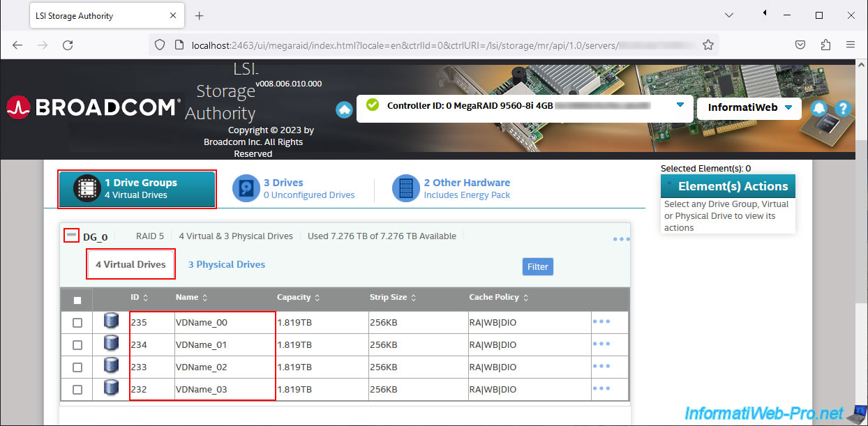Click the shield tracking protection icon

tap(160, 45)
